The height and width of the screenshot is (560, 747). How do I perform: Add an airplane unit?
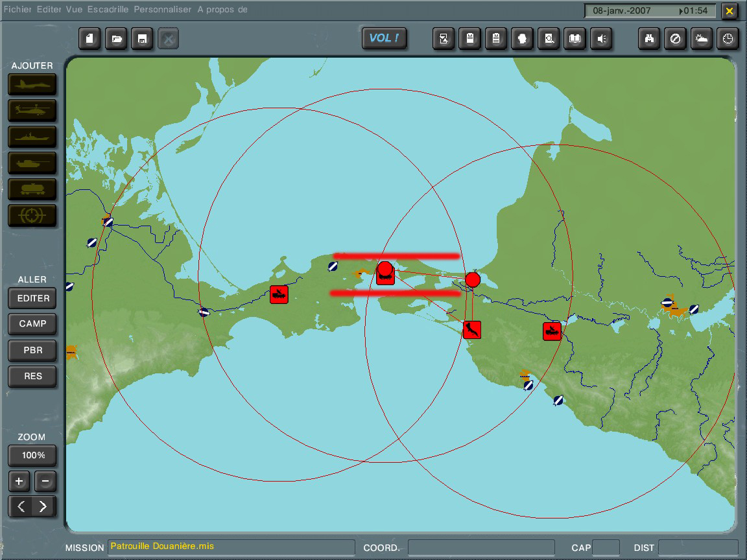(32, 85)
